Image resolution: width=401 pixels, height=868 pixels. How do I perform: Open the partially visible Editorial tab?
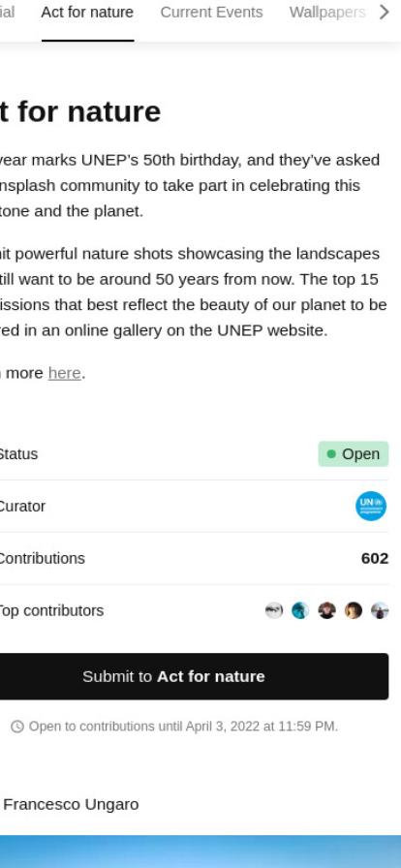coord(7,13)
